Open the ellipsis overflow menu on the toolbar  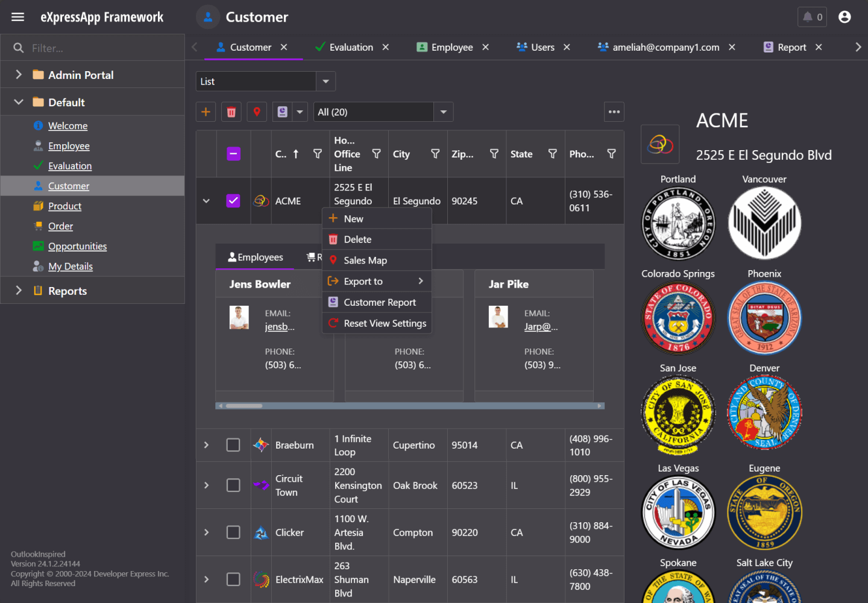[614, 112]
